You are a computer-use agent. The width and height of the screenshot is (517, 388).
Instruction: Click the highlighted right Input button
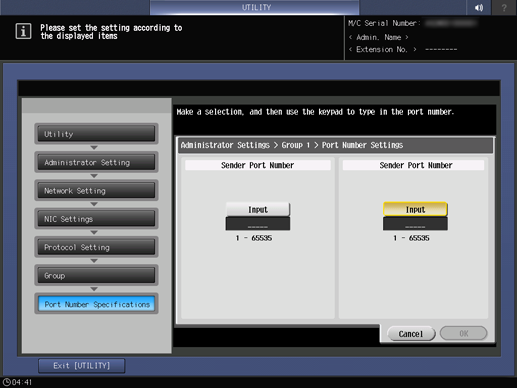pyautogui.click(x=415, y=209)
